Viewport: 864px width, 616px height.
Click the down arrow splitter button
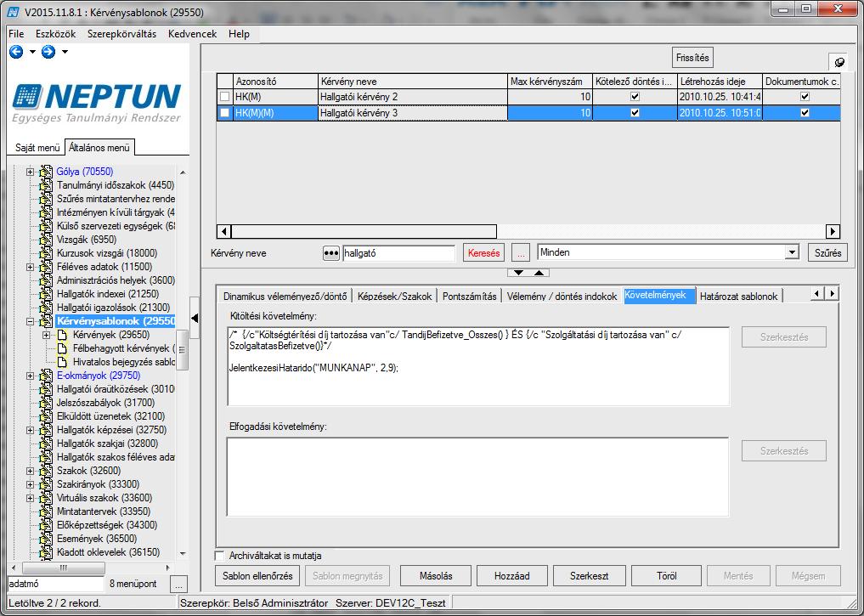tap(518, 272)
